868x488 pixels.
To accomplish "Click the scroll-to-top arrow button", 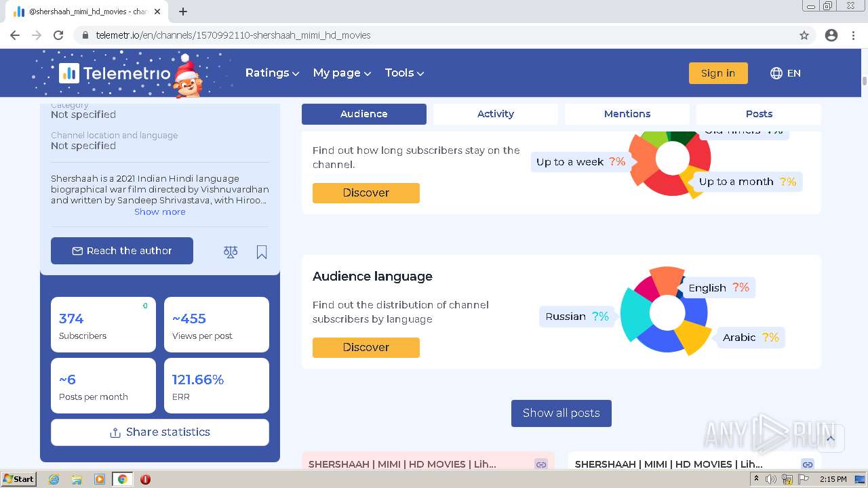I will point(831,439).
